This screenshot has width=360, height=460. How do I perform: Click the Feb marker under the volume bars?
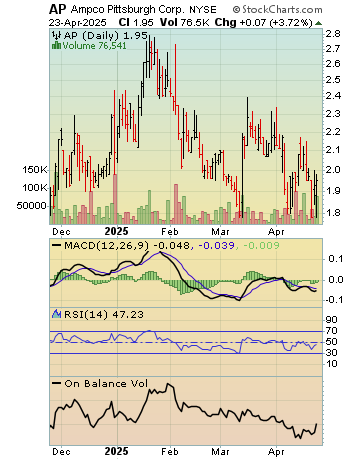coord(170,231)
